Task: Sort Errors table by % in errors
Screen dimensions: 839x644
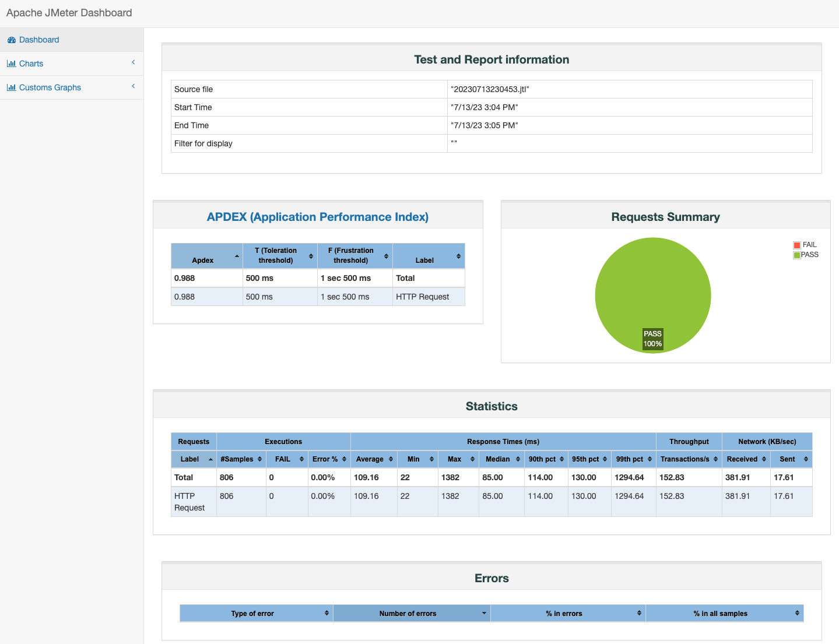Action: pos(568,613)
